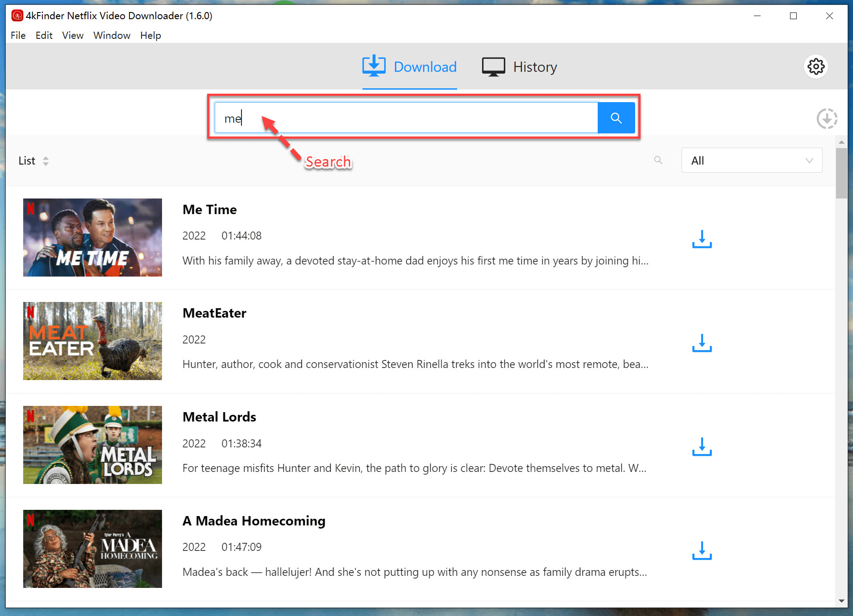
Task: Download the movie Me Time
Action: pyautogui.click(x=702, y=239)
